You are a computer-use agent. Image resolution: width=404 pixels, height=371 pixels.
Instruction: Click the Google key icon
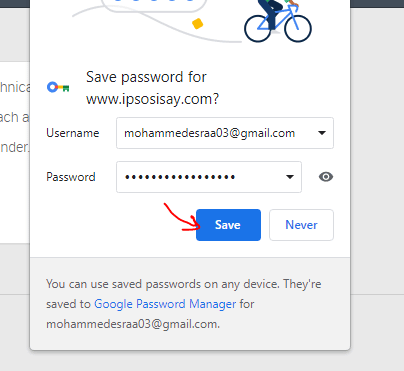[x=58, y=87]
